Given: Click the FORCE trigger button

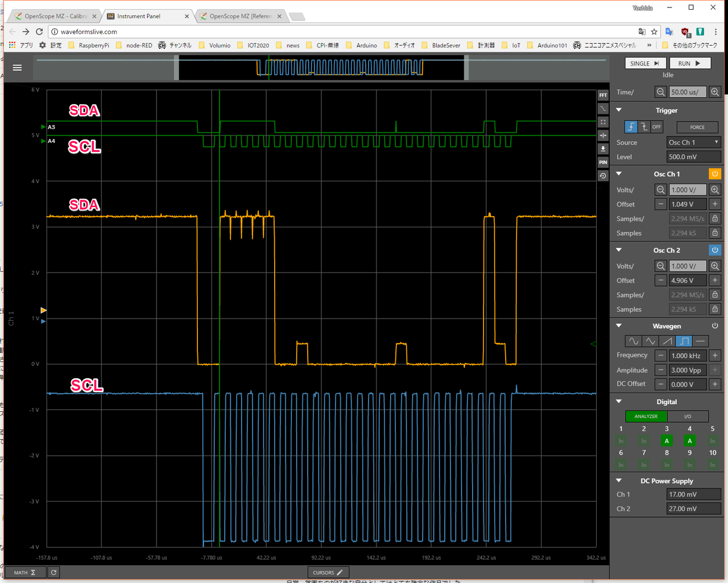Looking at the screenshot, I should click(x=697, y=127).
